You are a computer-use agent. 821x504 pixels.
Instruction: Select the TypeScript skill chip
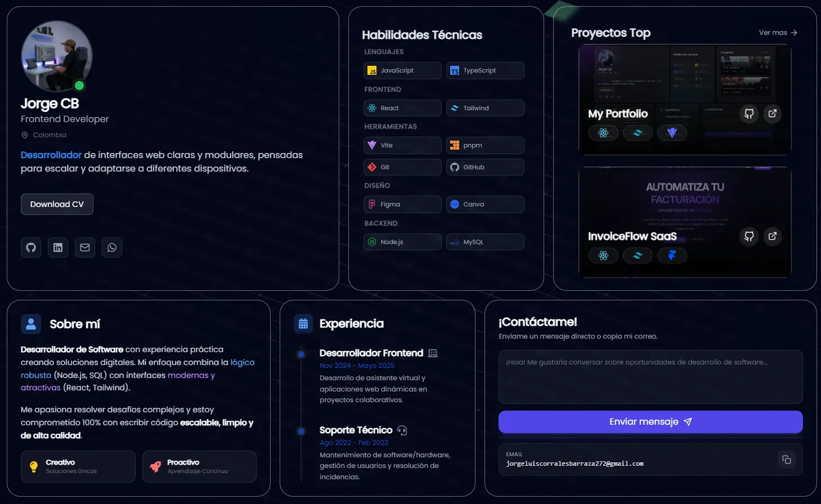coord(485,71)
